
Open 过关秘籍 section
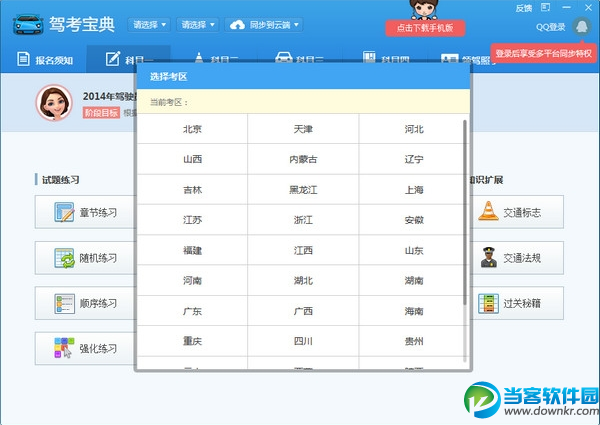coord(518,303)
